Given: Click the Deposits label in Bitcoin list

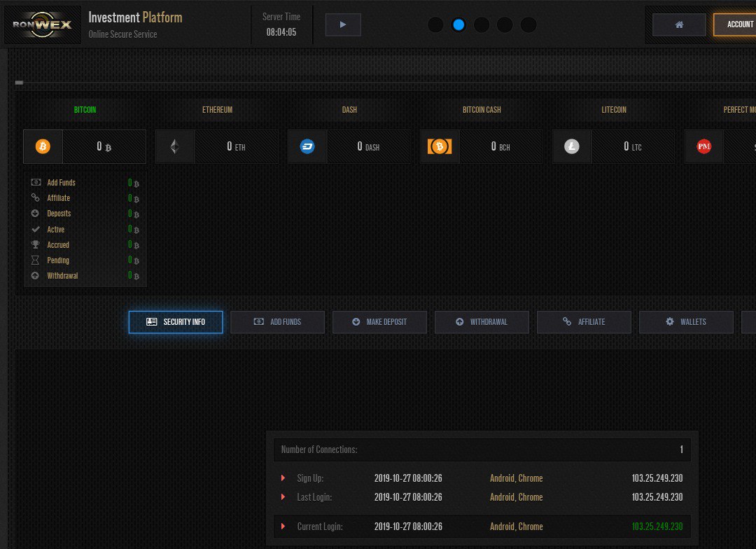Looking at the screenshot, I should point(59,214).
